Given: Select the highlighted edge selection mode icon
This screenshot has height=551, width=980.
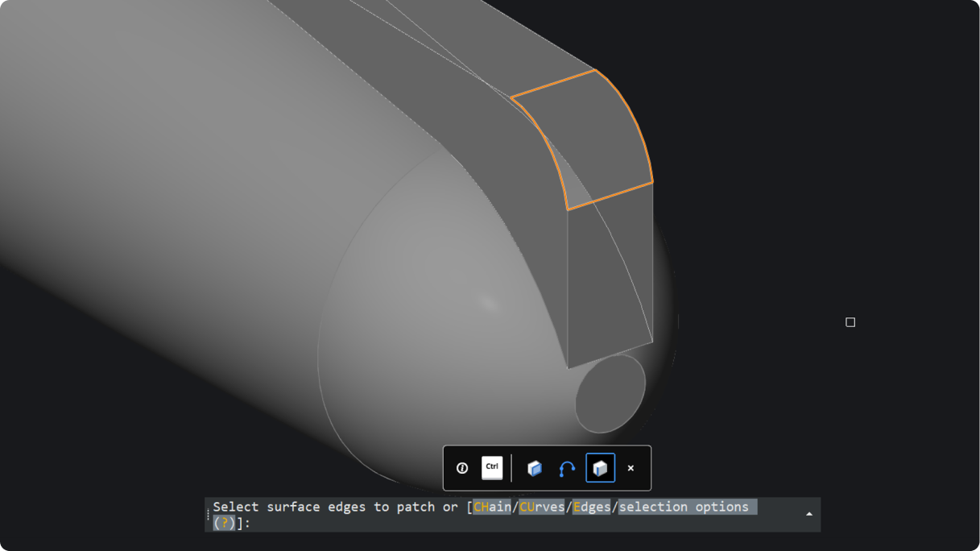Looking at the screenshot, I should coord(600,468).
